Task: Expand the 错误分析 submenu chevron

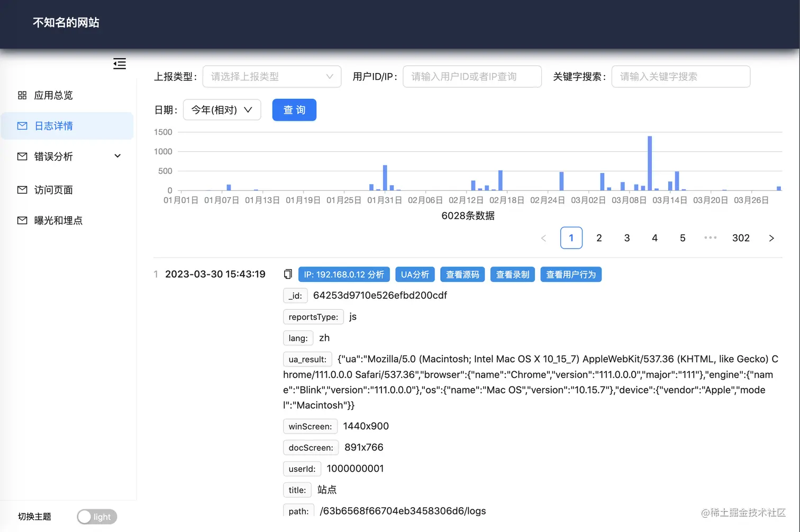Action: tap(117, 156)
